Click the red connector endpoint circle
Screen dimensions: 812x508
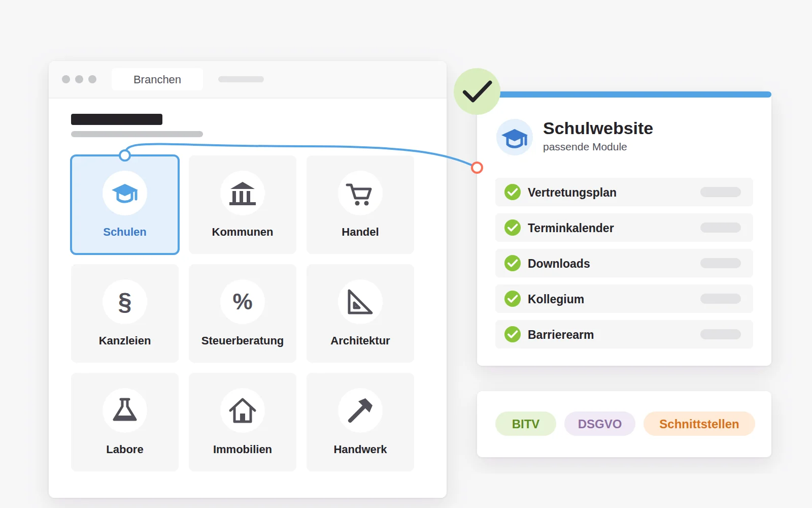pyautogui.click(x=477, y=168)
